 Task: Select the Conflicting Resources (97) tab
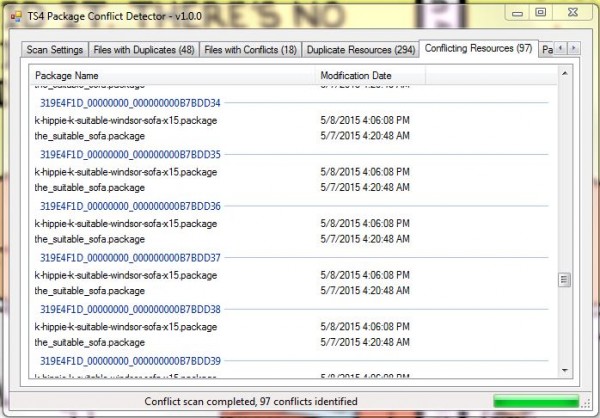coord(477,48)
